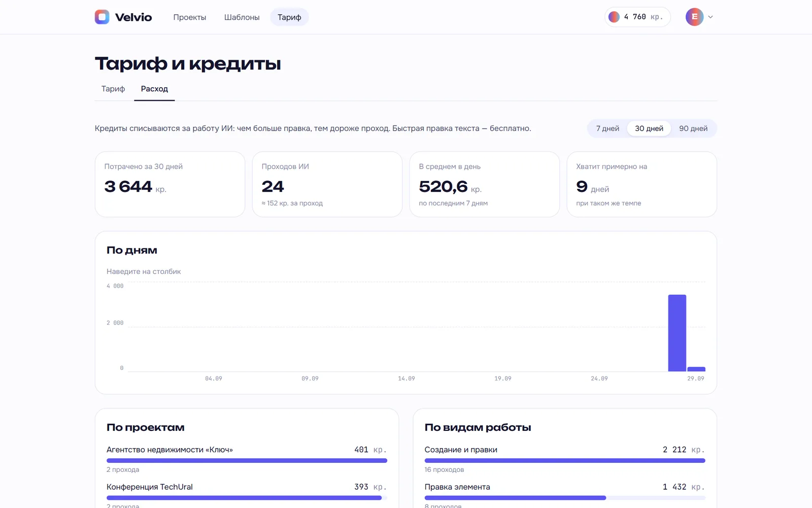The height and width of the screenshot is (508, 812).
Task: Click the credits coin icon in header
Action: pos(614,17)
